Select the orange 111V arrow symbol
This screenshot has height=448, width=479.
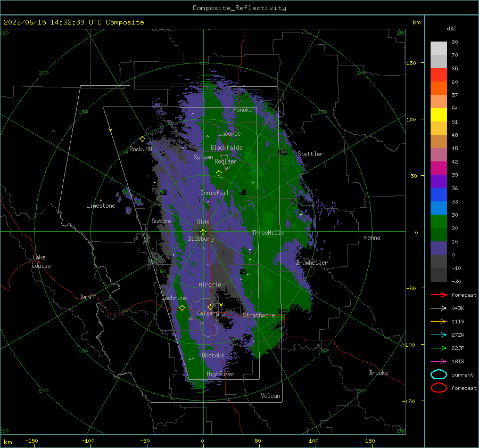click(x=439, y=321)
